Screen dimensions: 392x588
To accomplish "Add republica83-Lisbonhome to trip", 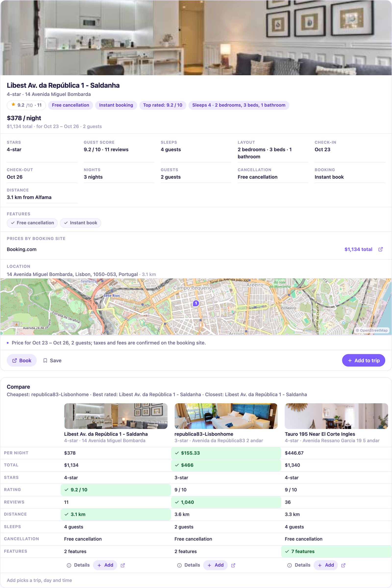I will click(x=215, y=565).
